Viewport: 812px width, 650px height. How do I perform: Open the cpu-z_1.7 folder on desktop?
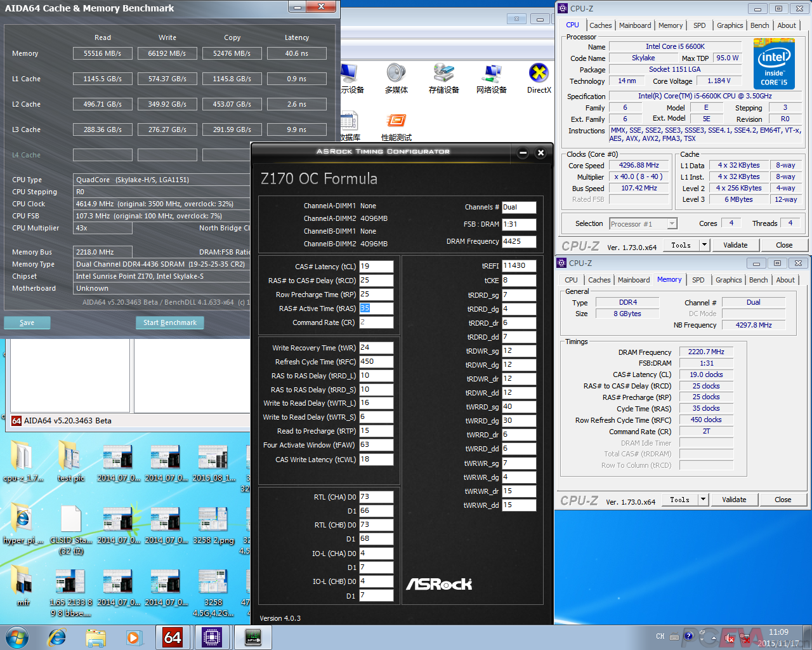[23, 461]
